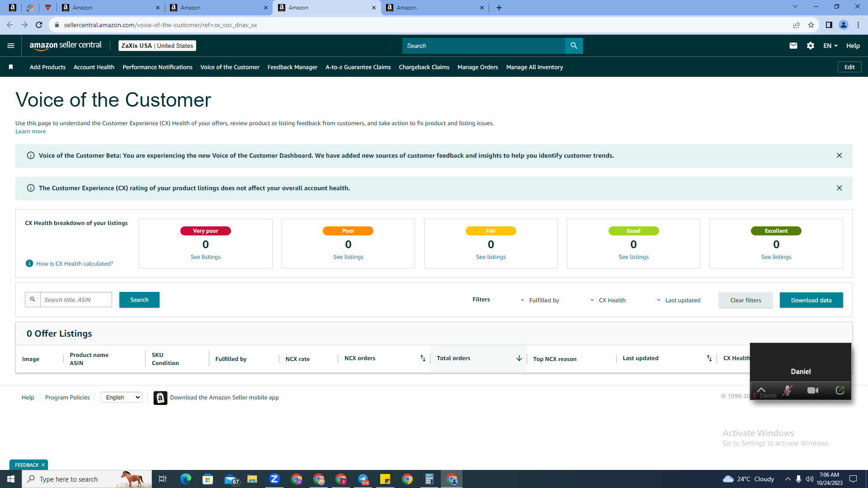Image resolution: width=868 pixels, height=488 pixels.
Task: Click Download data button
Action: coord(811,300)
